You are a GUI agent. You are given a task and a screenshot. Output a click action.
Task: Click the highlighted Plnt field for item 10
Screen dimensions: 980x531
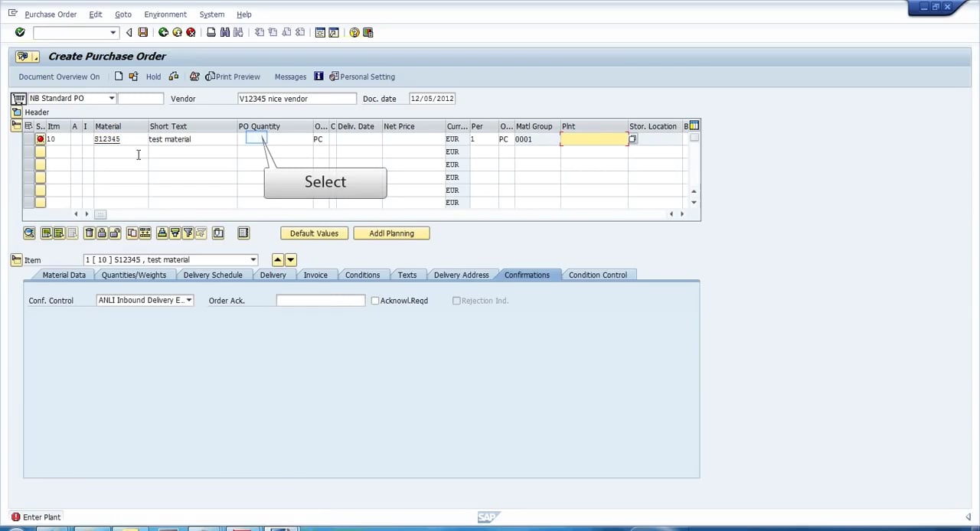click(x=594, y=139)
